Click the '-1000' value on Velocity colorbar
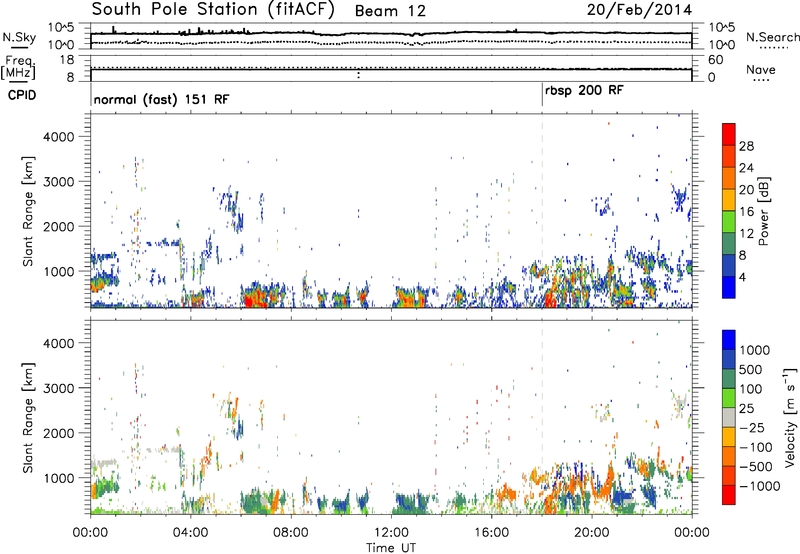Viewport: 800px width, 554px height. pos(760,486)
